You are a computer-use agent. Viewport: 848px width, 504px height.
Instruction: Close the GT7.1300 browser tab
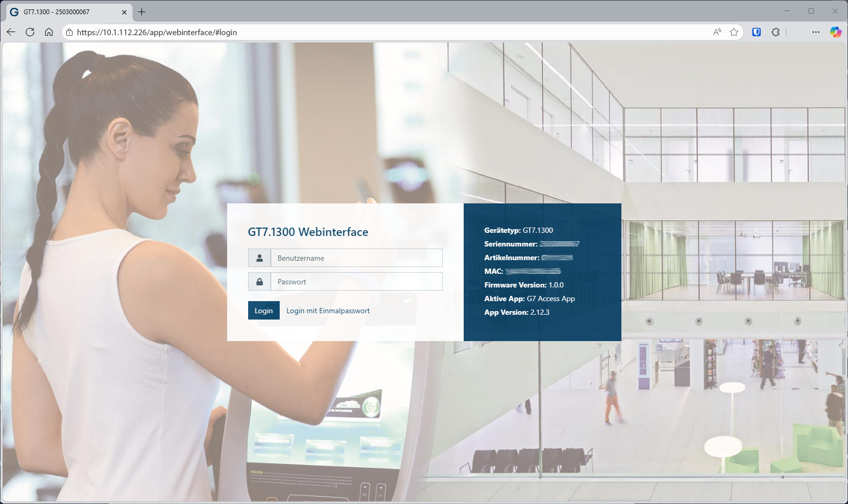pos(125,12)
